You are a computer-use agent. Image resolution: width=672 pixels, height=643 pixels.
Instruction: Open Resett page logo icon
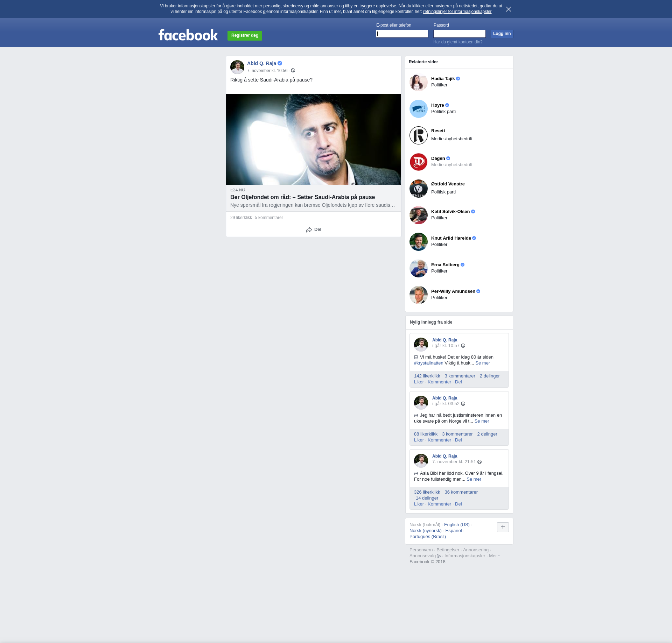point(419,135)
